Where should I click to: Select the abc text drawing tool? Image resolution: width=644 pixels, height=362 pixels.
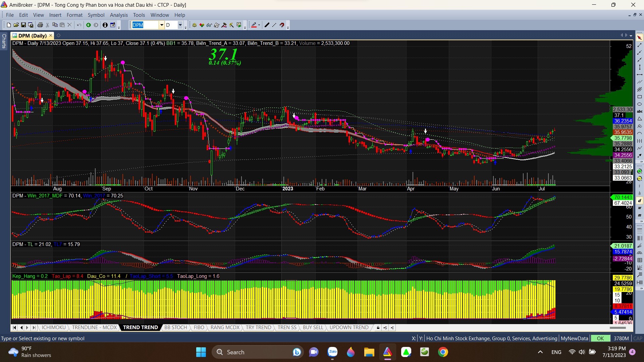tap(640, 111)
